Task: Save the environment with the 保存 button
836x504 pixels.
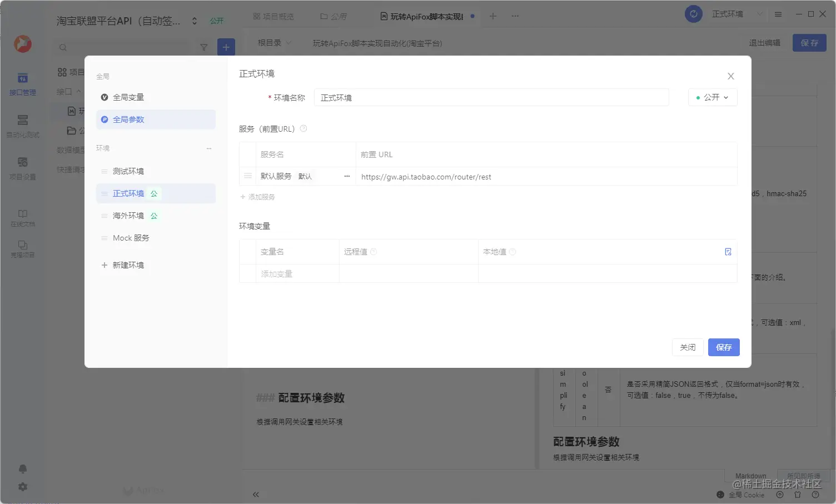Action: (x=724, y=347)
